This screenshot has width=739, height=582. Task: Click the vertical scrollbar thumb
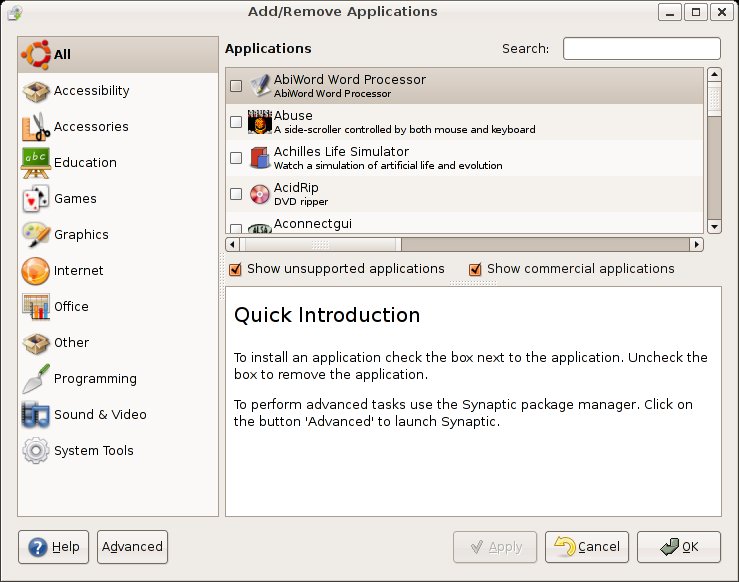(x=714, y=99)
